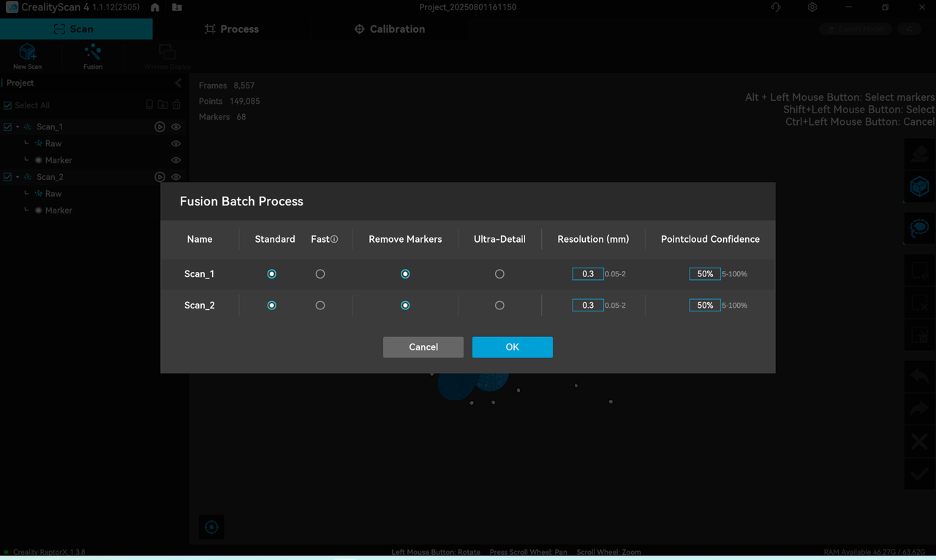Screen dimensions: 936x560
Task: Click the support headset icon
Action: (x=776, y=7)
